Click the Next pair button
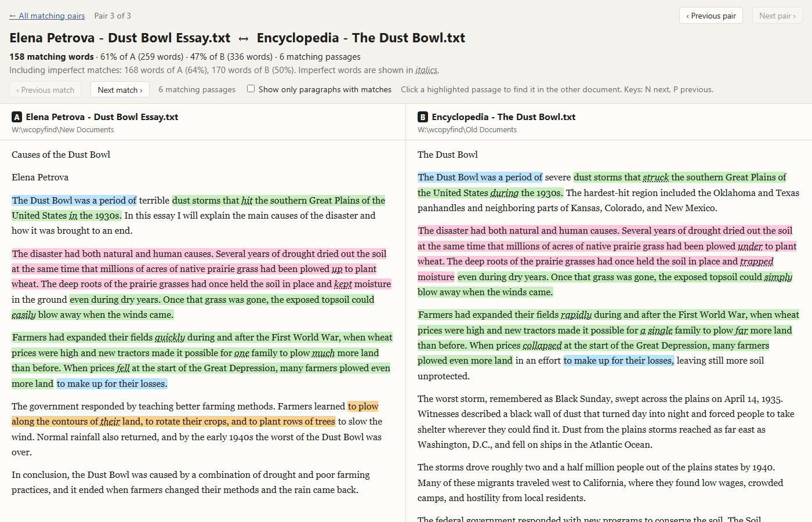Viewport: 812px width, 522px height. tap(777, 16)
